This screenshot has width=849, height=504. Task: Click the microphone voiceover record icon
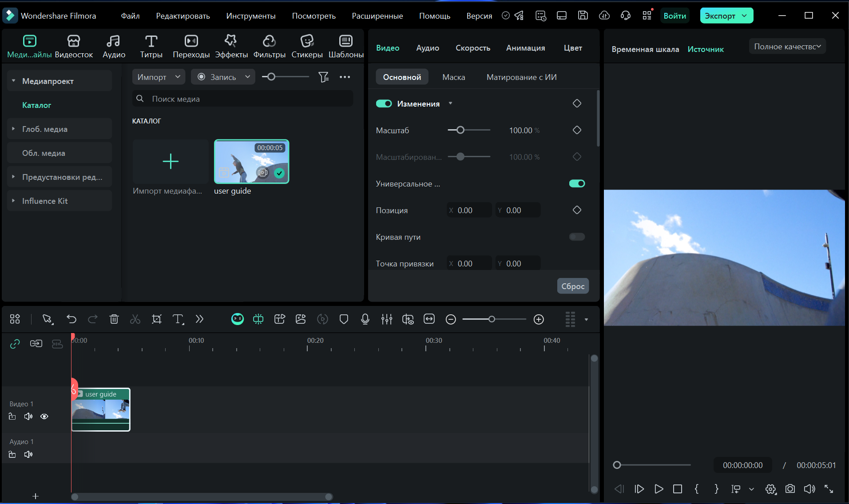coord(365,319)
